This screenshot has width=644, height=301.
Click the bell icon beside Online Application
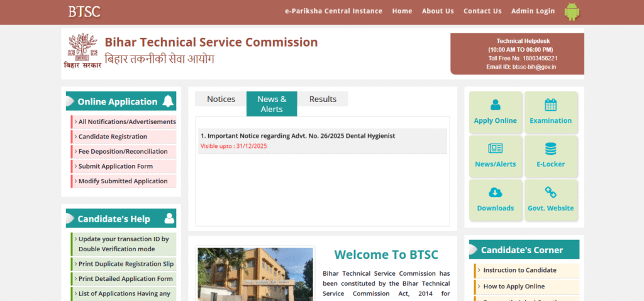167,101
